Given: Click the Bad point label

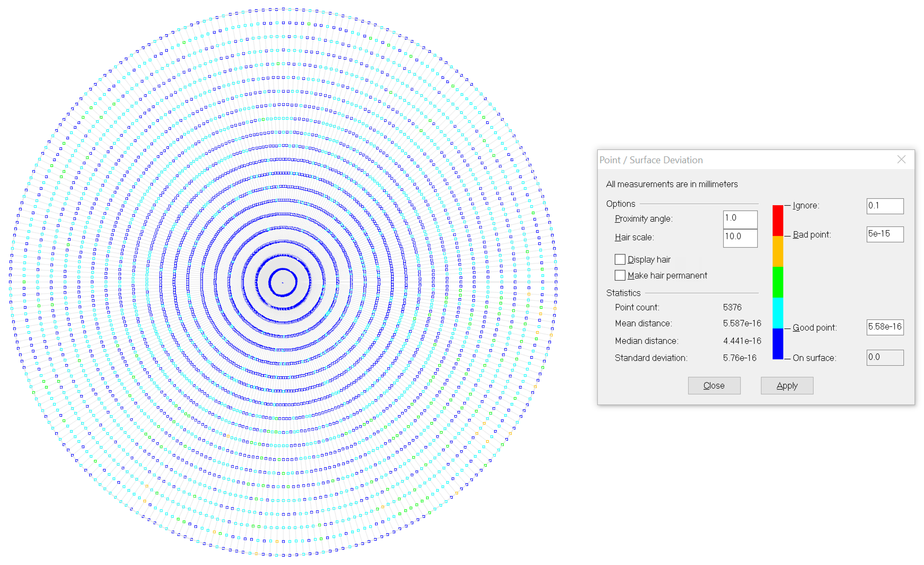Looking at the screenshot, I should (x=812, y=235).
